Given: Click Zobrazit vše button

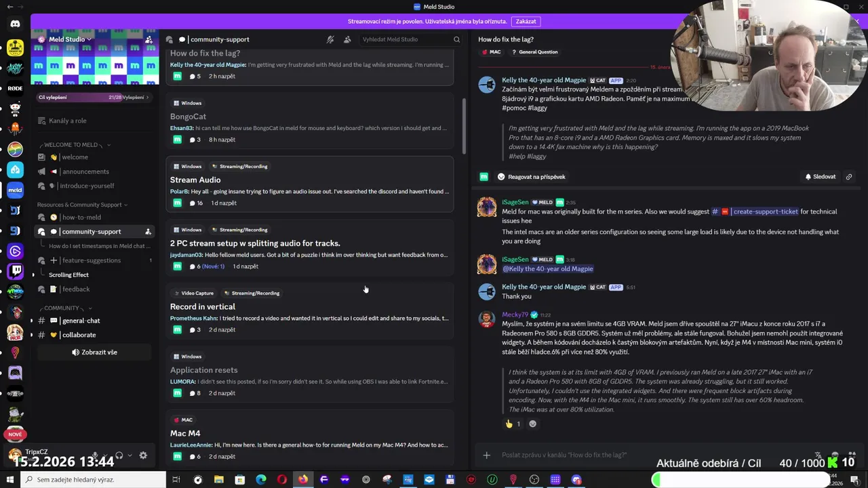Looking at the screenshot, I should [95, 352].
